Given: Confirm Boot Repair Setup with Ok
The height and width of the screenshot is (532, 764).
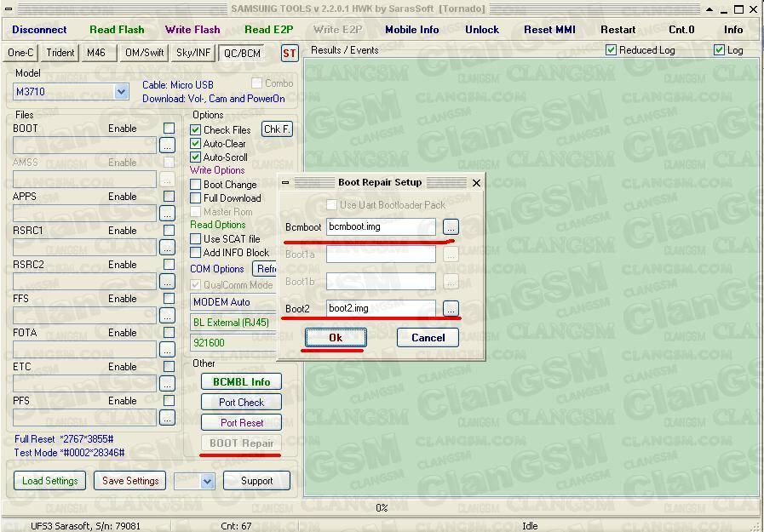Looking at the screenshot, I should tap(336, 338).
